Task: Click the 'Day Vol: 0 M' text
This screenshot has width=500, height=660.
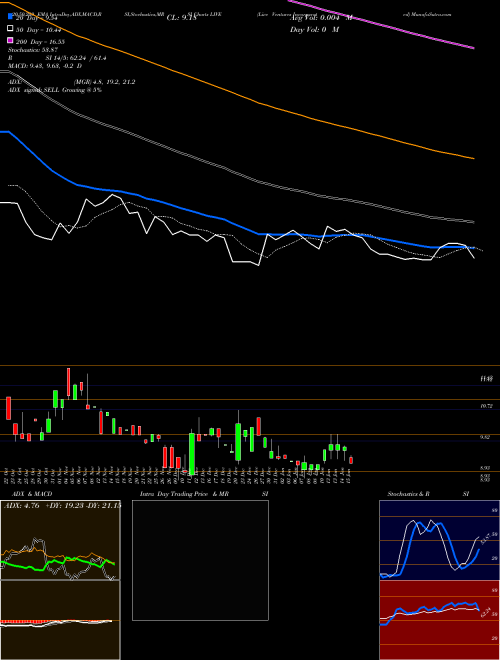Action: tap(314, 29)
